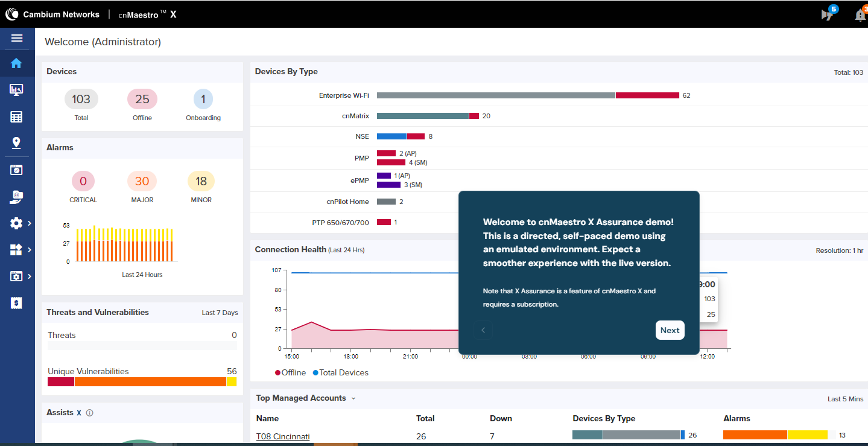Click the cnPilot Home gray bar
The image size is (868, 446).
[x=386, y=202]
